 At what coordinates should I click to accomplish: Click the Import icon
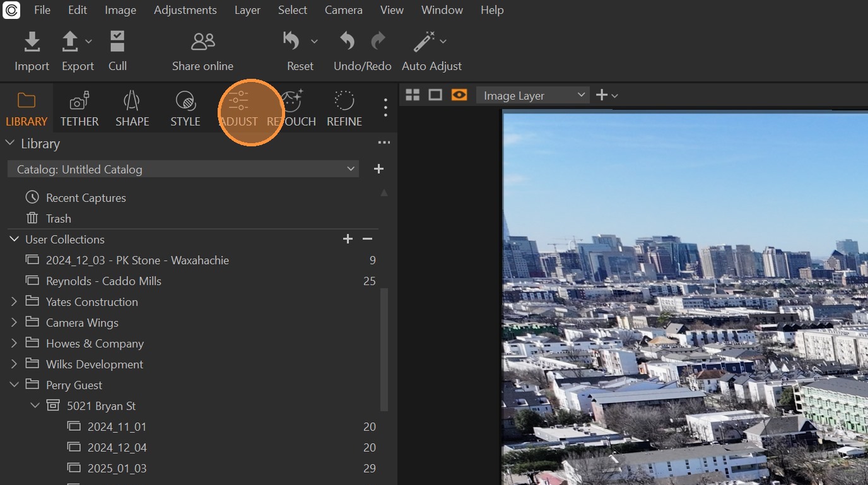32,42
